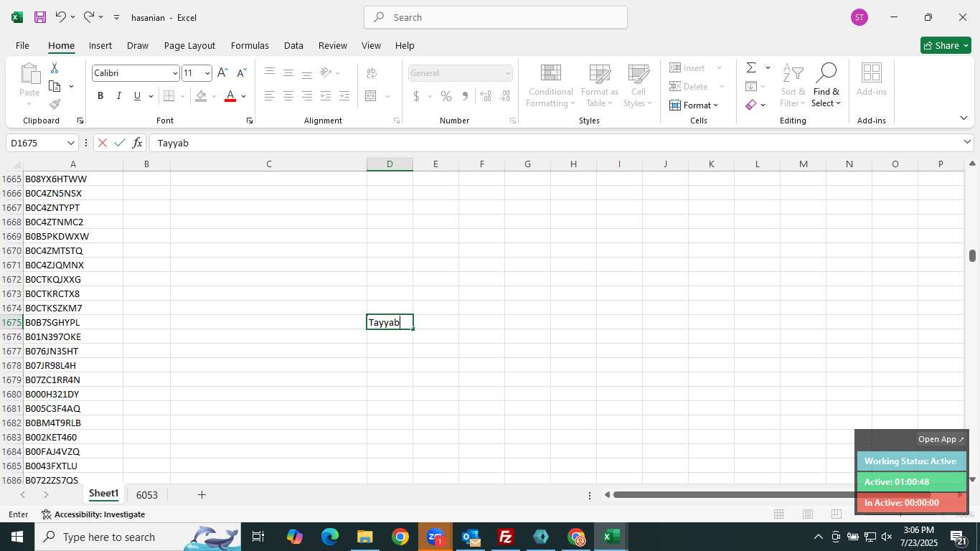
Task: Click the Share button
Action: coord(946,45)
